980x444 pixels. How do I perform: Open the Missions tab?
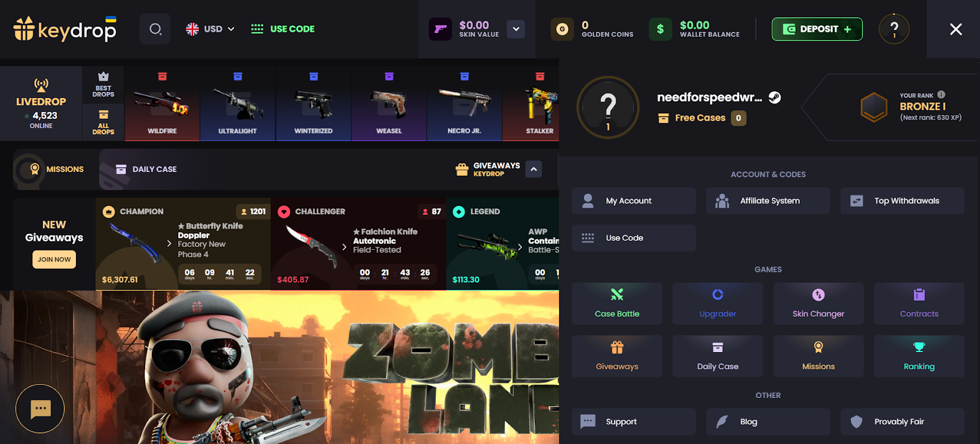[50, 169]
